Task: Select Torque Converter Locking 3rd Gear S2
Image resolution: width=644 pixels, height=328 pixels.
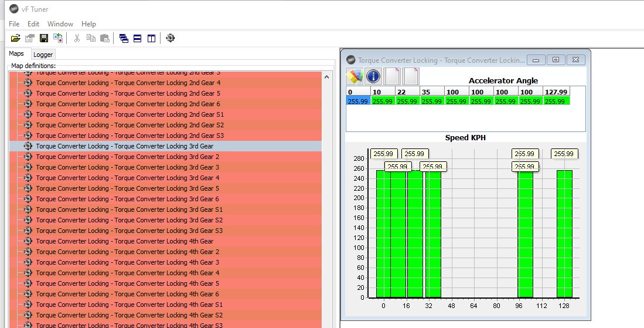Action: click(165, 220)
